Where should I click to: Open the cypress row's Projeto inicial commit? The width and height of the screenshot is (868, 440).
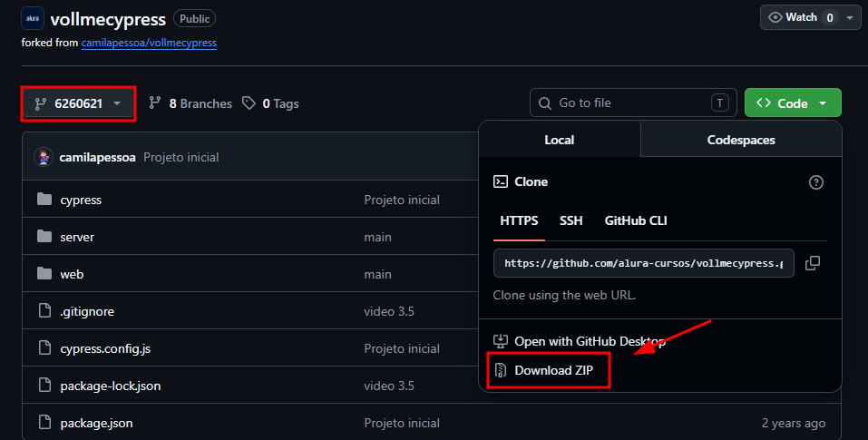402,200
